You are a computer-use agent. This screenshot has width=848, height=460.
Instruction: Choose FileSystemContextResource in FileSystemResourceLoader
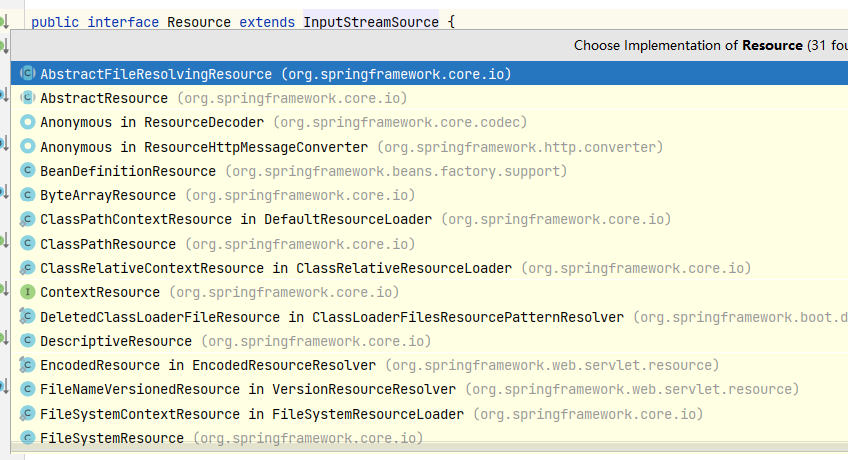pos(429,414)
